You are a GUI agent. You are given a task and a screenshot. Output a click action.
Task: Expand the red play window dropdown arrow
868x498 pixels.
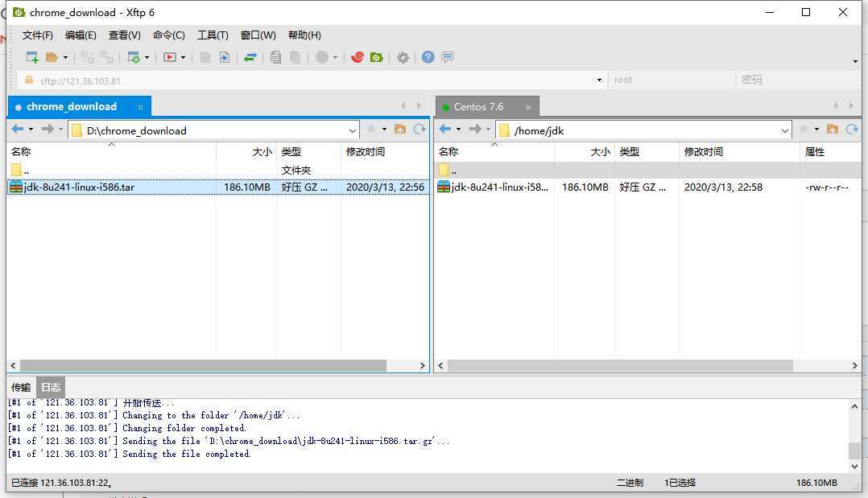pyautogui.click(x=184, y=58)
